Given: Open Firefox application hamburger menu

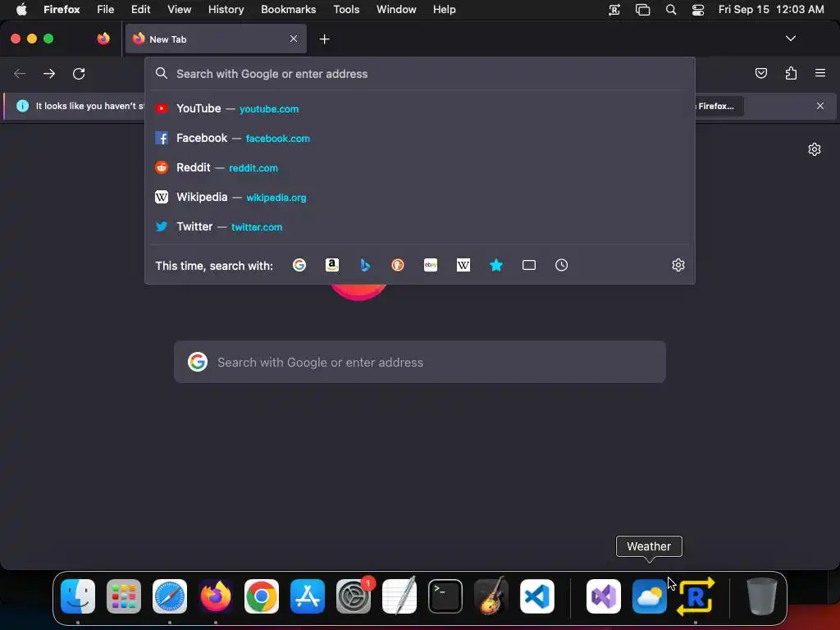Looking at the screenshot, I should click(x=820, y=73).
